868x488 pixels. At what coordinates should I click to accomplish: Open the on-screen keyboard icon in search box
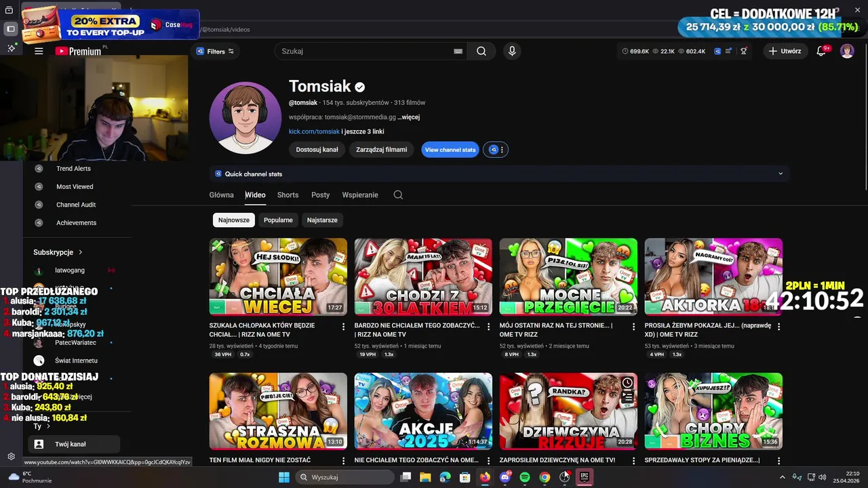[x=458, y=51]
